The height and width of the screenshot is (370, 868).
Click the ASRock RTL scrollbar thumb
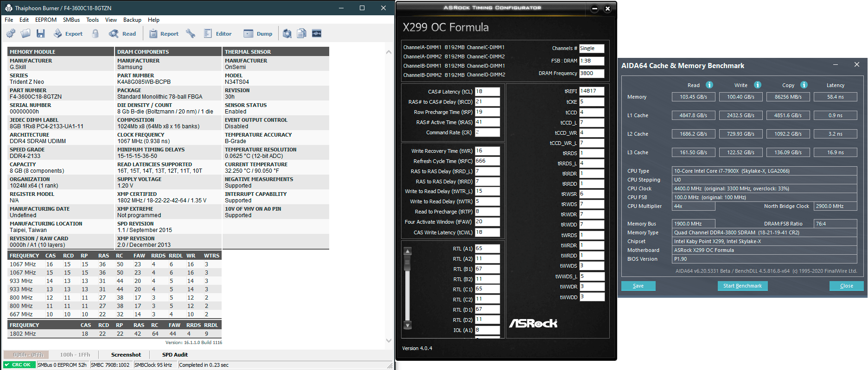click(x=408, y=263)
